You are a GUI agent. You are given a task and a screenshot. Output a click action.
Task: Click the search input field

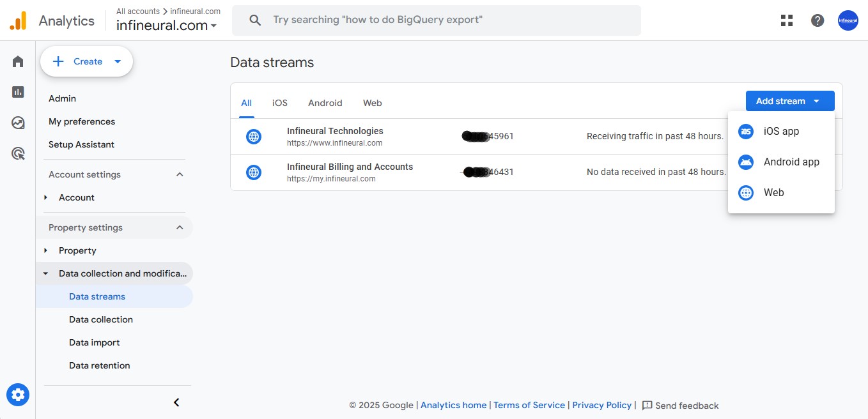tap(437, 20)
